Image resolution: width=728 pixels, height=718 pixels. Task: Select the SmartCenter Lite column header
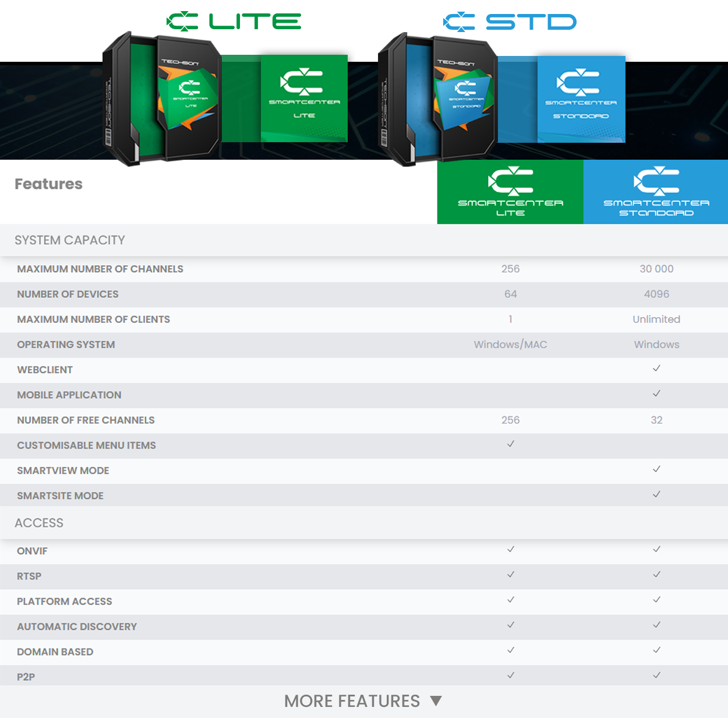[x=510, y=192]
